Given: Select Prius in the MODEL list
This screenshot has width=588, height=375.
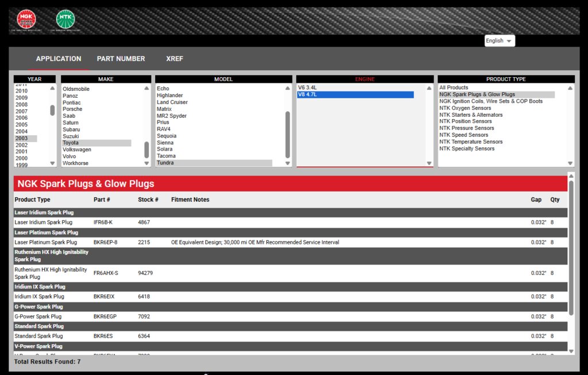Looking at the screenshot, I should pyautogui.click(x=163, y=122).
